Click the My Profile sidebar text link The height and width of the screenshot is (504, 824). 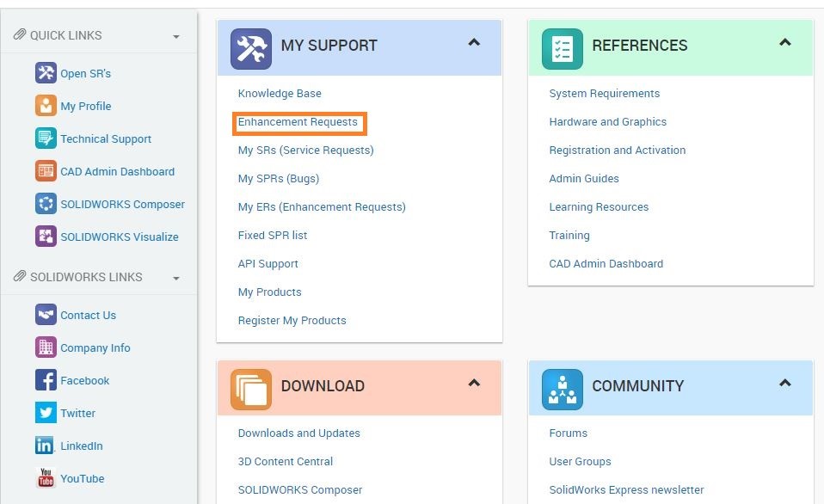[x=86, y=106]
